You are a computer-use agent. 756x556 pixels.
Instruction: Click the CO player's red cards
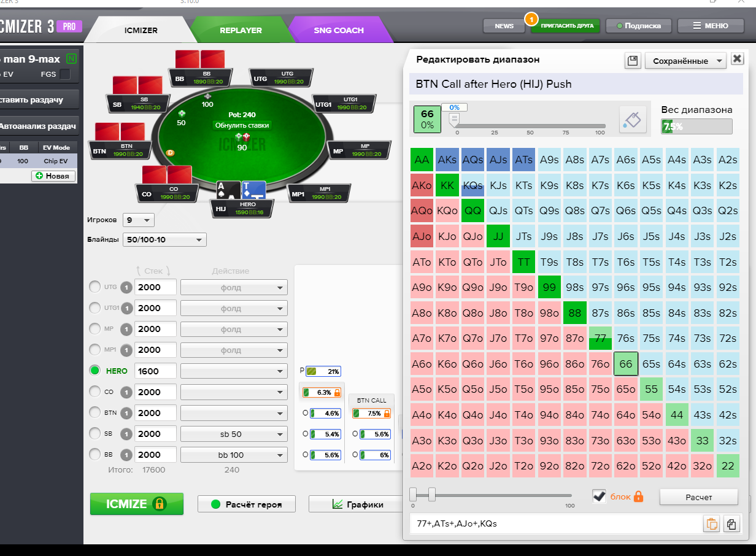167,175
